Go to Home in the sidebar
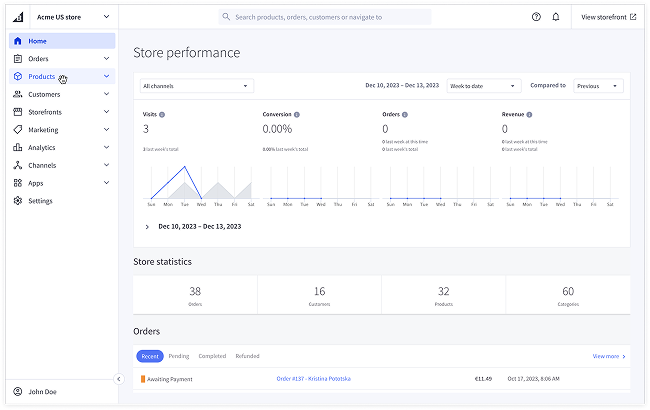 tap(62, 41)
